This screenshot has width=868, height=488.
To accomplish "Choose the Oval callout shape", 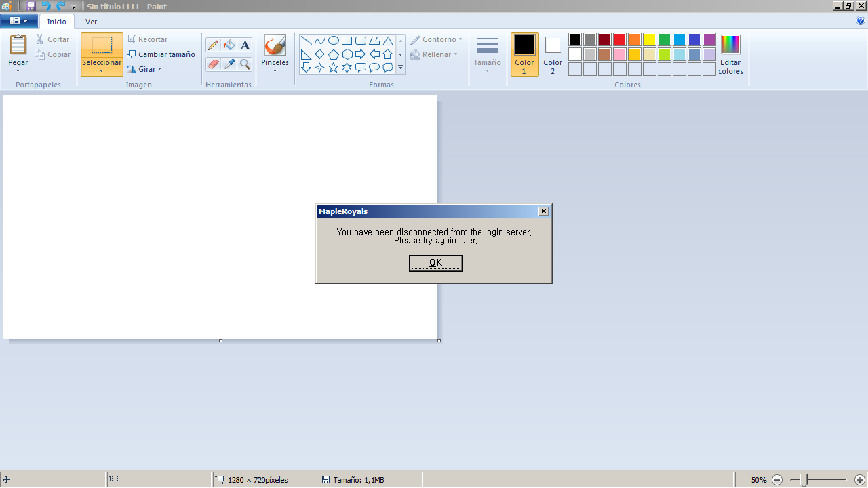I will coord(374,68).
